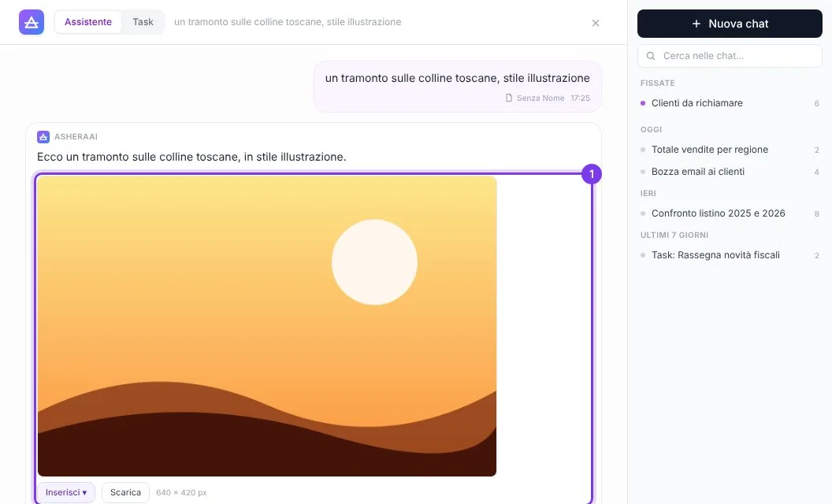Click the ULTIMI 7 GIORNI section heading
The width and height of the screenshot is (832, 504).
(x=674, y=235)
